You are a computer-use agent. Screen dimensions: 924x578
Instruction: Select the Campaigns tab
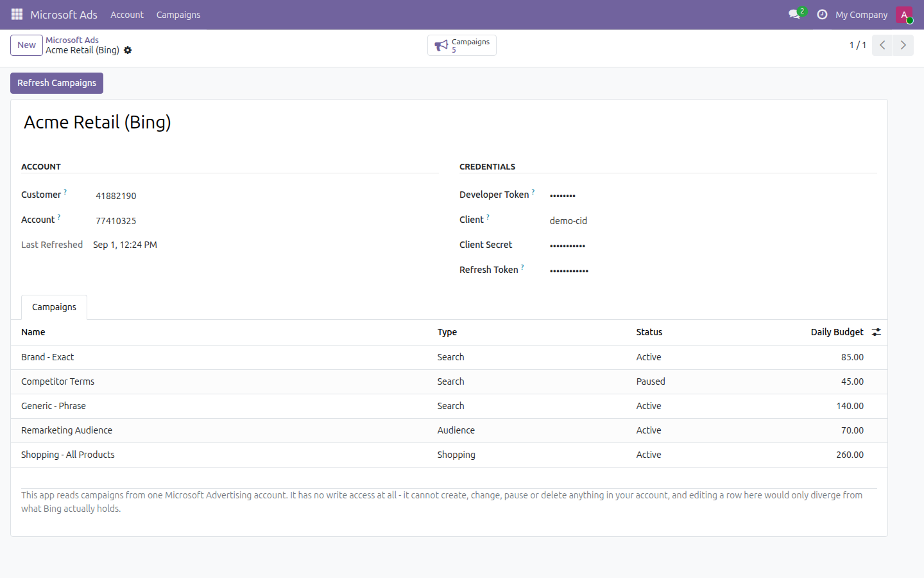click(x=55, y=307)
